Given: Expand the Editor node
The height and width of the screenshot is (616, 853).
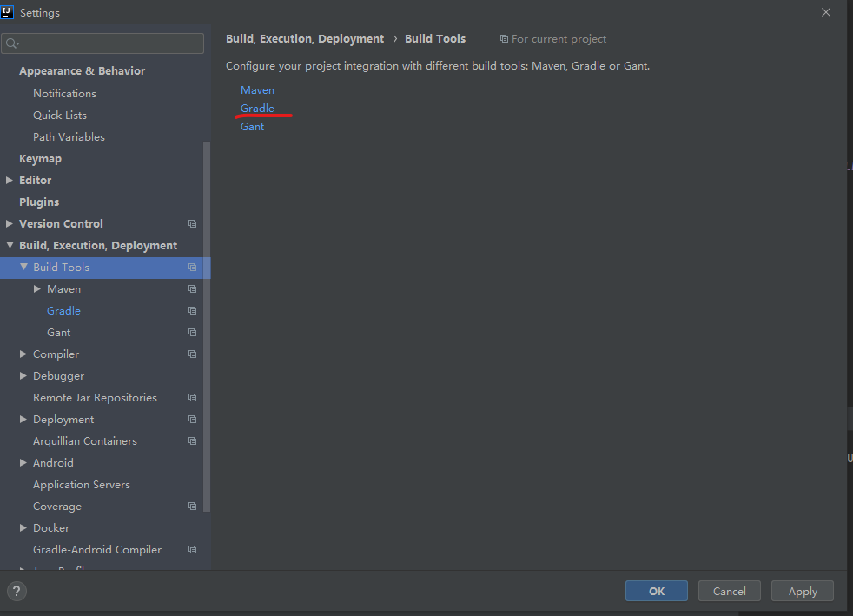Looking at the screenshot, I should [x=10, y=180].
